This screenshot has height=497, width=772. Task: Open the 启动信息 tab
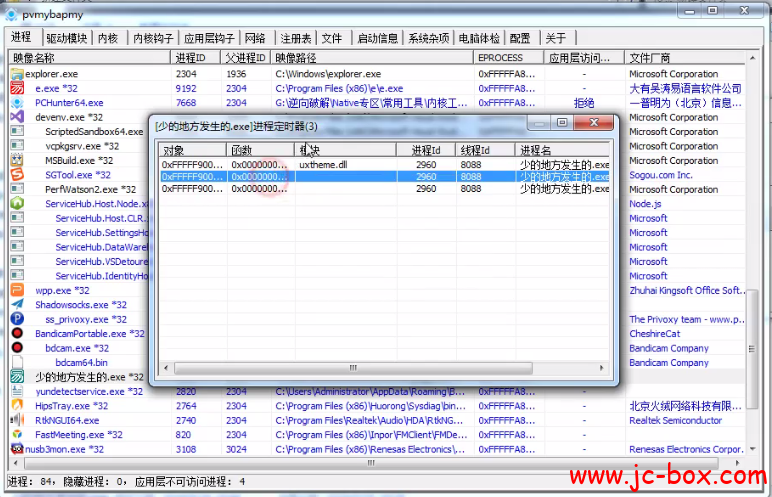tap(377, 38)
